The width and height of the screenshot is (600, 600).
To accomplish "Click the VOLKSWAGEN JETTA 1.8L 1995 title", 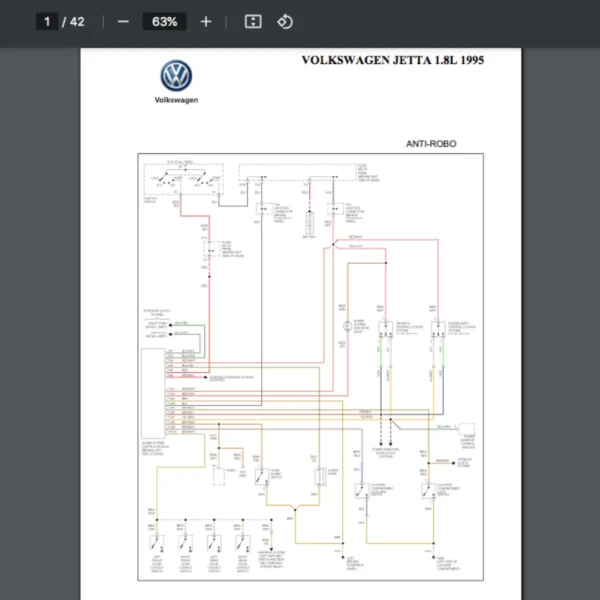I will [x=392, y=60].
